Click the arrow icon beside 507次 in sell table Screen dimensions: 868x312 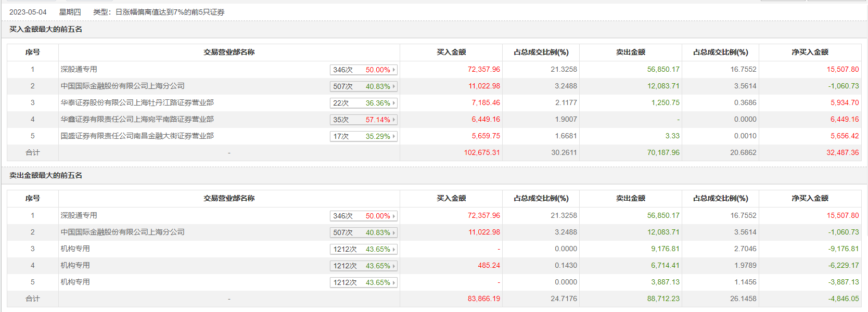click(x=394, y=232)
